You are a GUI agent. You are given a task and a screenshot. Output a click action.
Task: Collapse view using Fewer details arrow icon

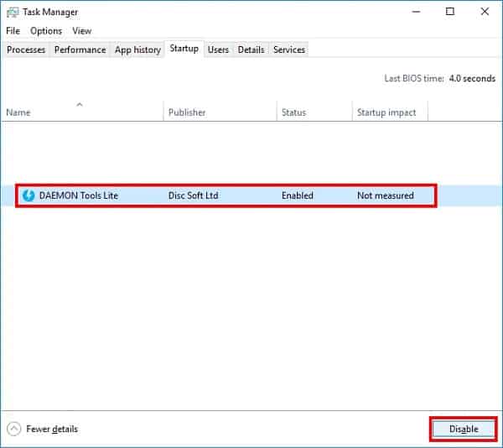click(x=13, y=429)
